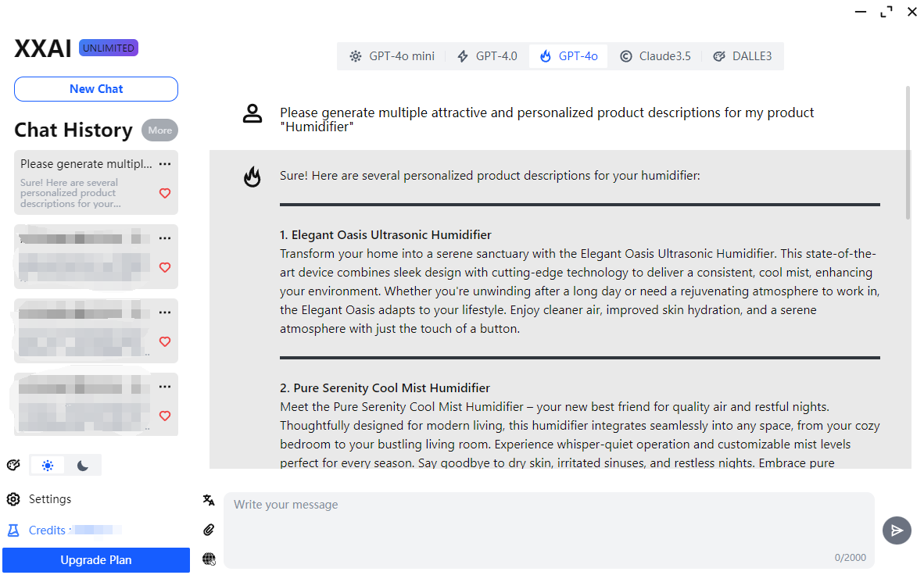Click the globe web search icon
The width and height of the screenshot is (924, 575).
tap(209, 559)
